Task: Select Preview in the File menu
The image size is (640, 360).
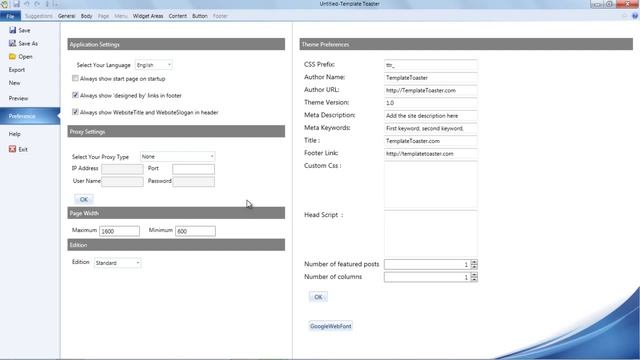Action: tap(18, 98)
